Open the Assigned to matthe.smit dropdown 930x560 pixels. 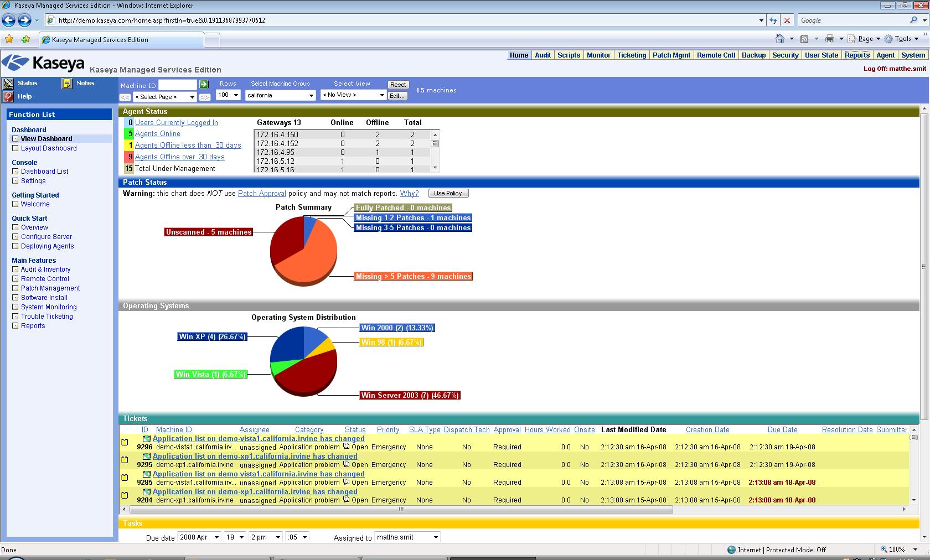[407, 537]
